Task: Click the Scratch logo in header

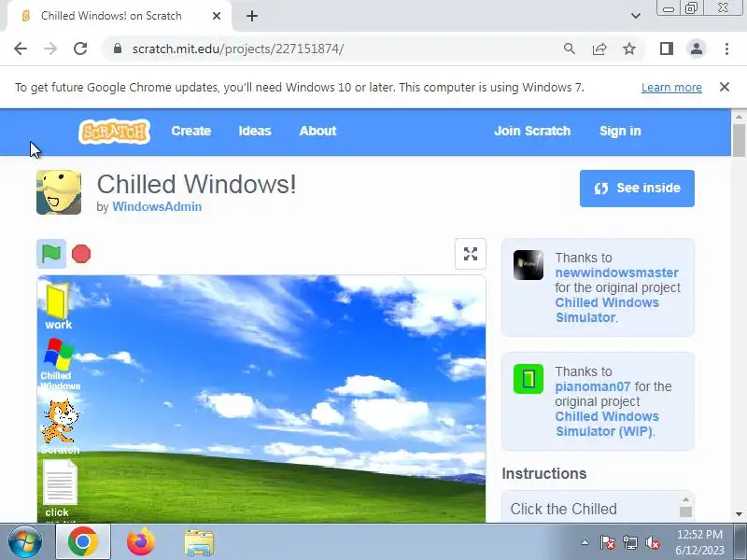Action: [114, 132]
